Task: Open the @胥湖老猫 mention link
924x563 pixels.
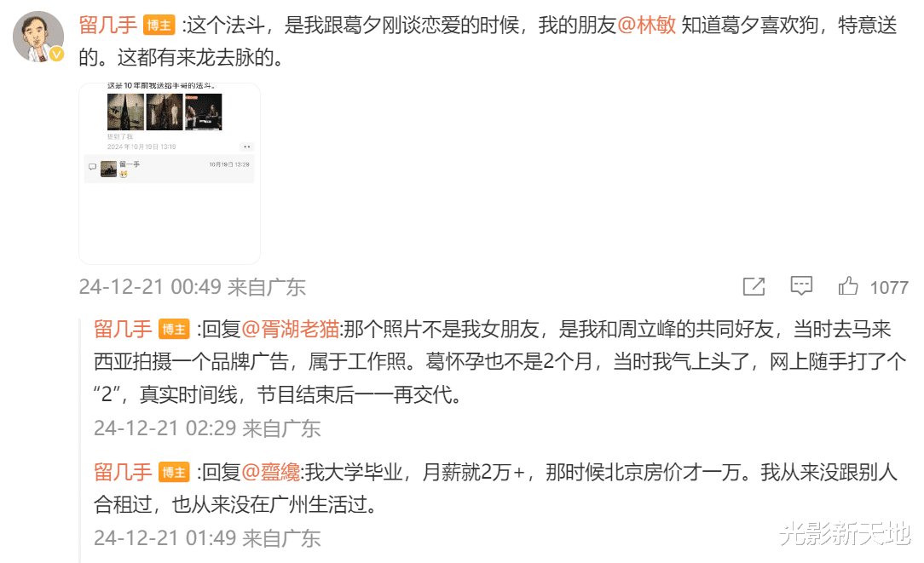Action: (x=290, y=330)
